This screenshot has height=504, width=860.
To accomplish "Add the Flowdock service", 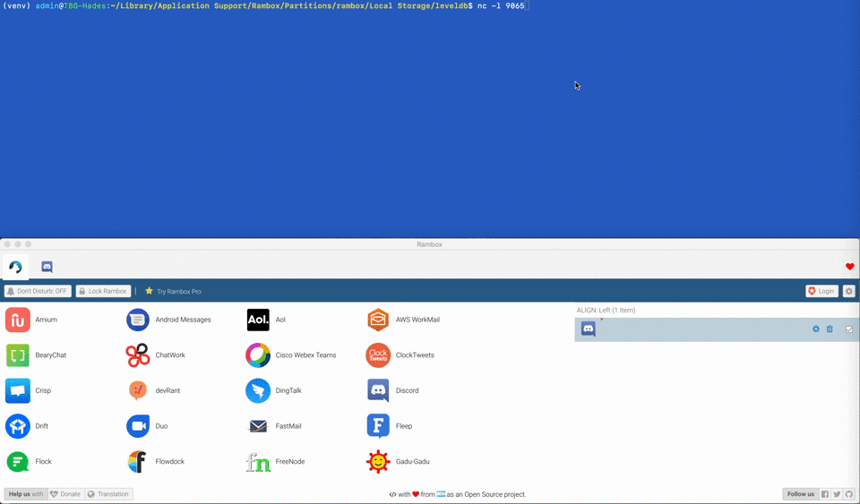I will click(x=138, y=462).
